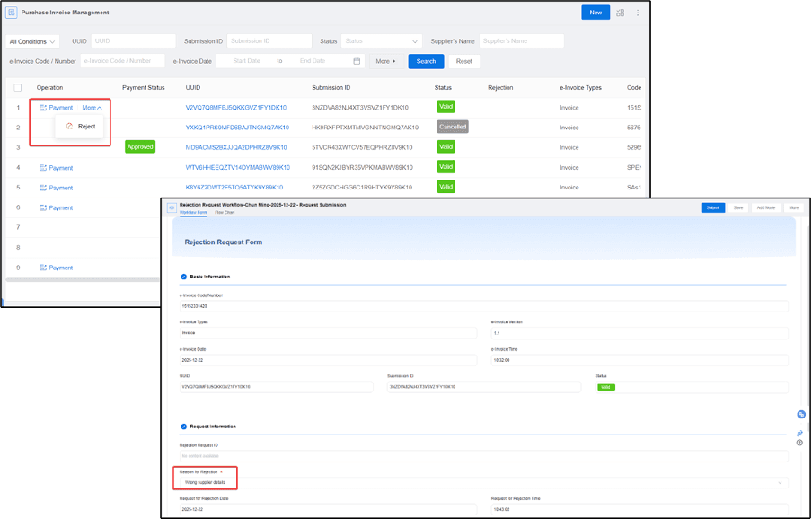Open the vertical three-dot options menu
This screenshot has width=812, height=519.
638,13
